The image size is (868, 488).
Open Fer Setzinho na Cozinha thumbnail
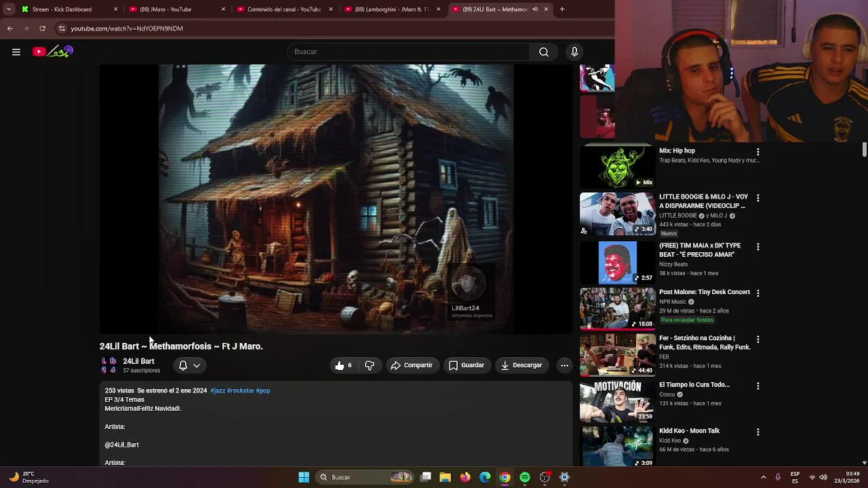click(618, 354)
